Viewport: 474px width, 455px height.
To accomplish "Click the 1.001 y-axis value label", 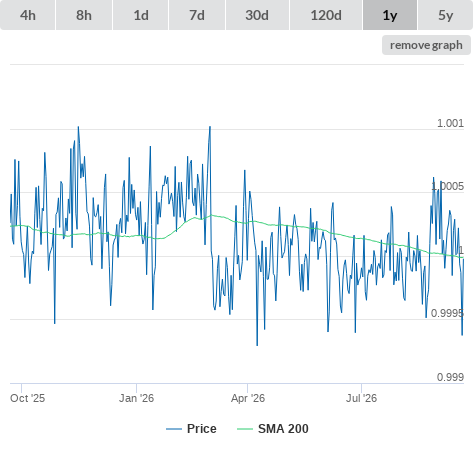I will point(450,123).
